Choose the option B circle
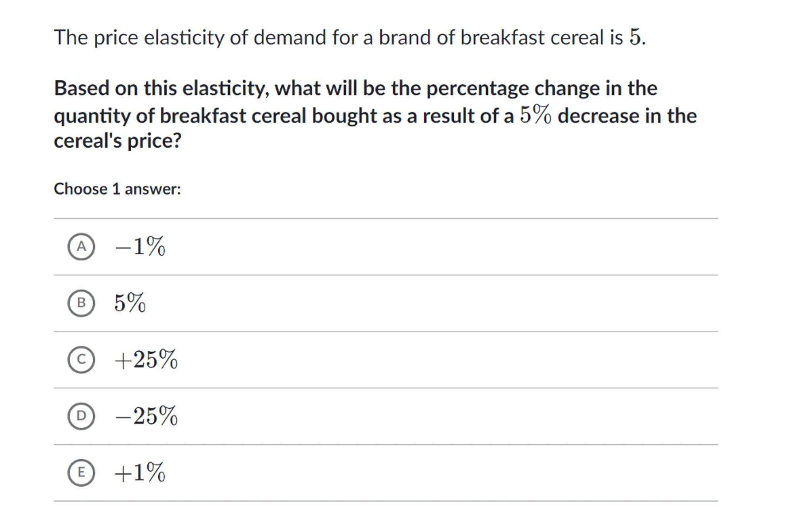This screenshot has width=812, height=507. [81, 303]
